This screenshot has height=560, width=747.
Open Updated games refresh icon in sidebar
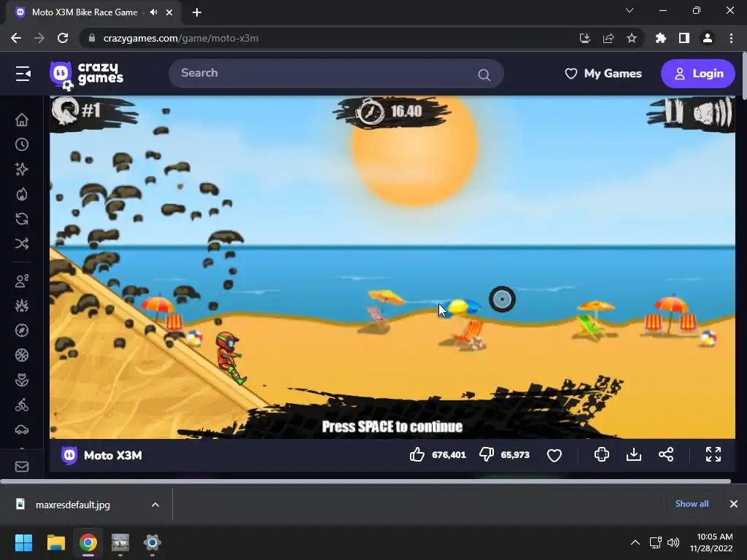pyautogui.click(x=22, y=219)
